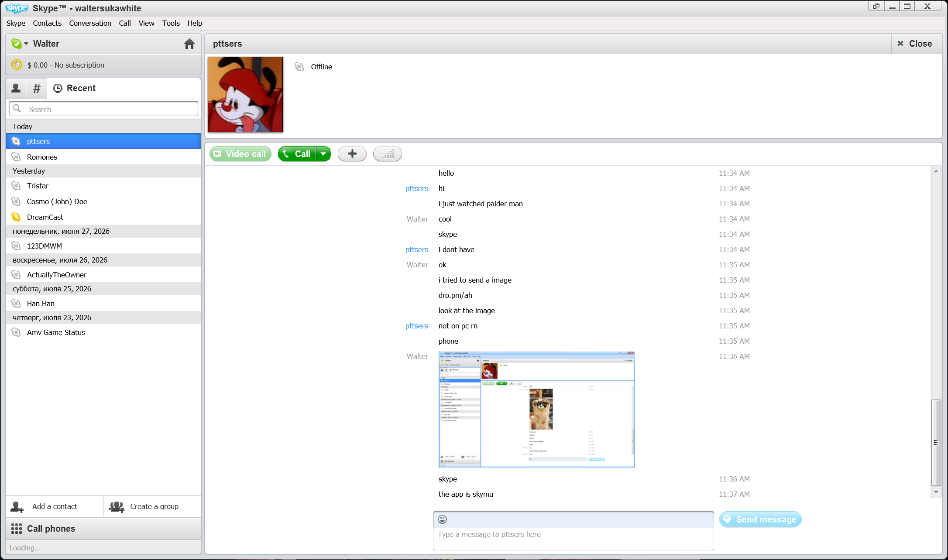
Task: Click the 123DMWM status icon
Action: (16, 246)
